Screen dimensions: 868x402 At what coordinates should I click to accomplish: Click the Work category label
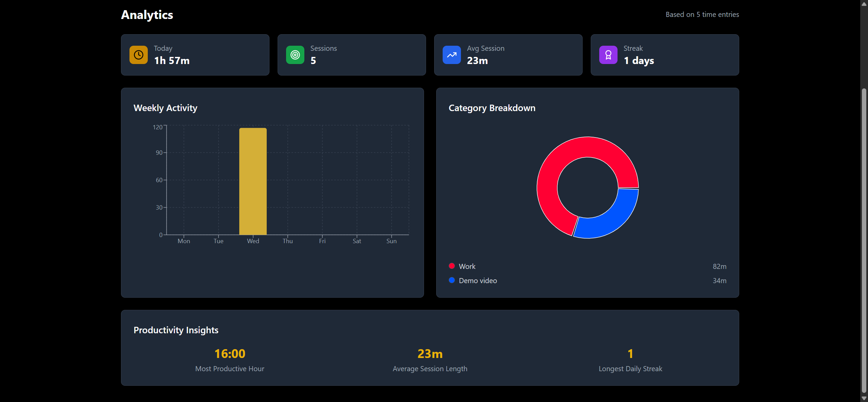467,267
